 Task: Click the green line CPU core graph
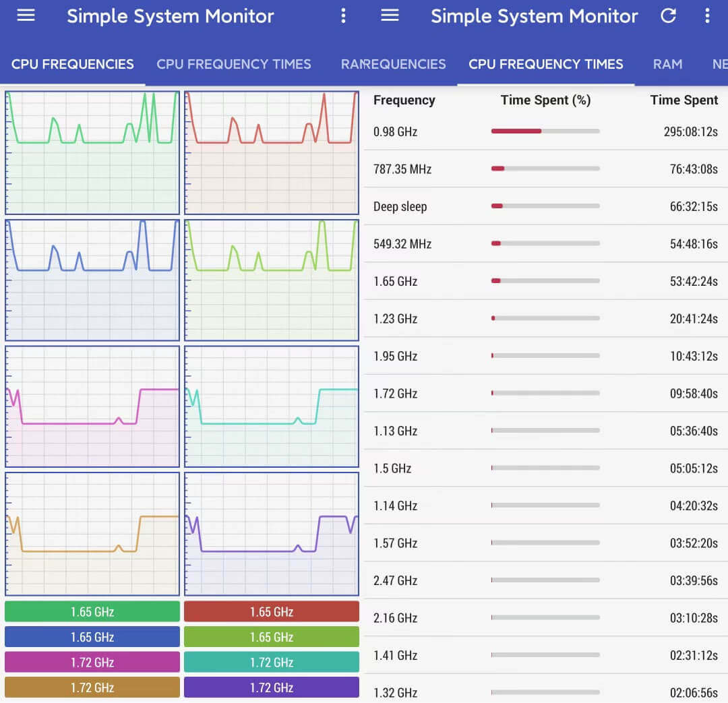coord(92,153)
